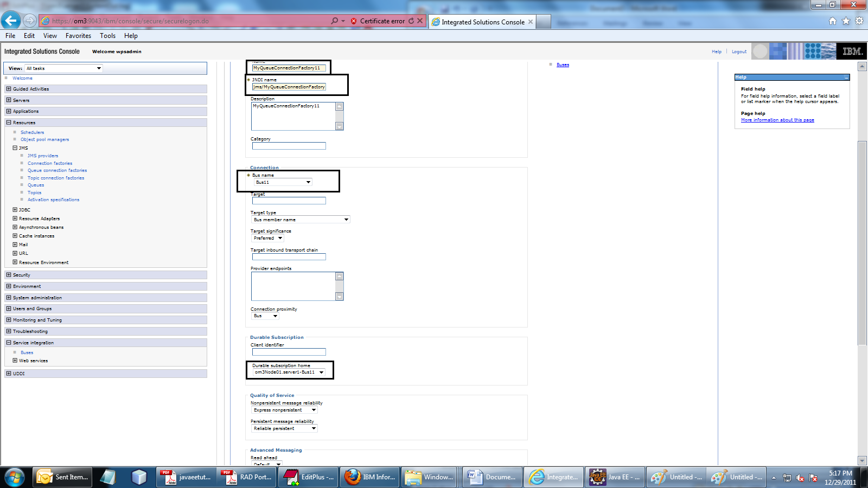868x488 pixels.
Task: Open the Edit menu
Action: (29, 36)
